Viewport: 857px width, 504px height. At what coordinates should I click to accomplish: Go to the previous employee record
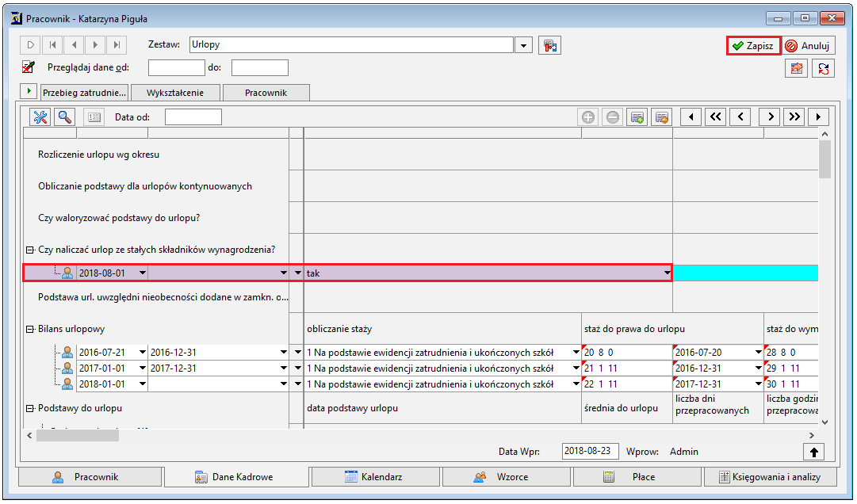click(74, 45)
